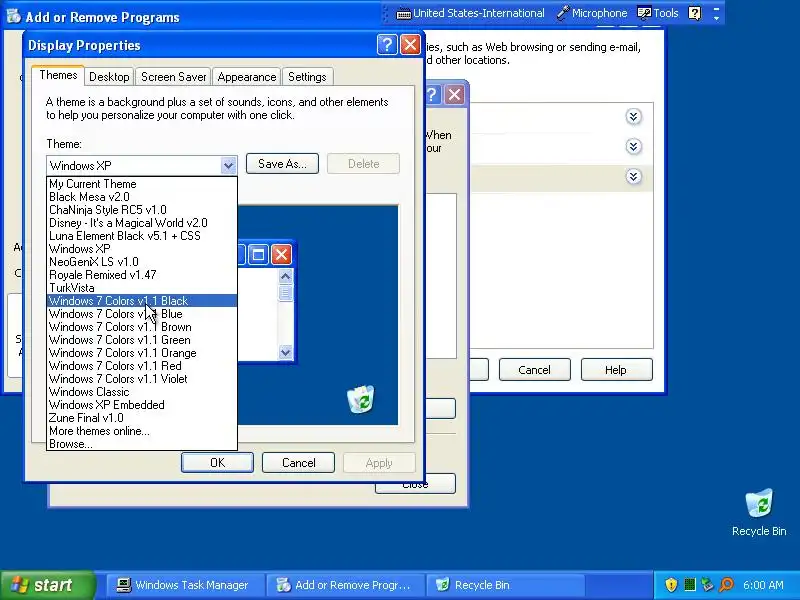Viewport: 800px width, 600px height.
Task: Select Windows 7 Colors v1.1 Black
Action: point(142,301)
